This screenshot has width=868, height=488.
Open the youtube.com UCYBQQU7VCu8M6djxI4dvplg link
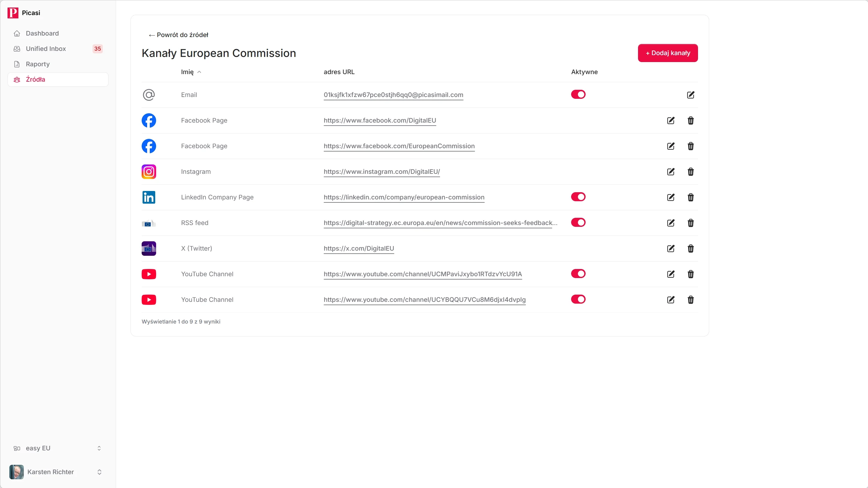425,300
